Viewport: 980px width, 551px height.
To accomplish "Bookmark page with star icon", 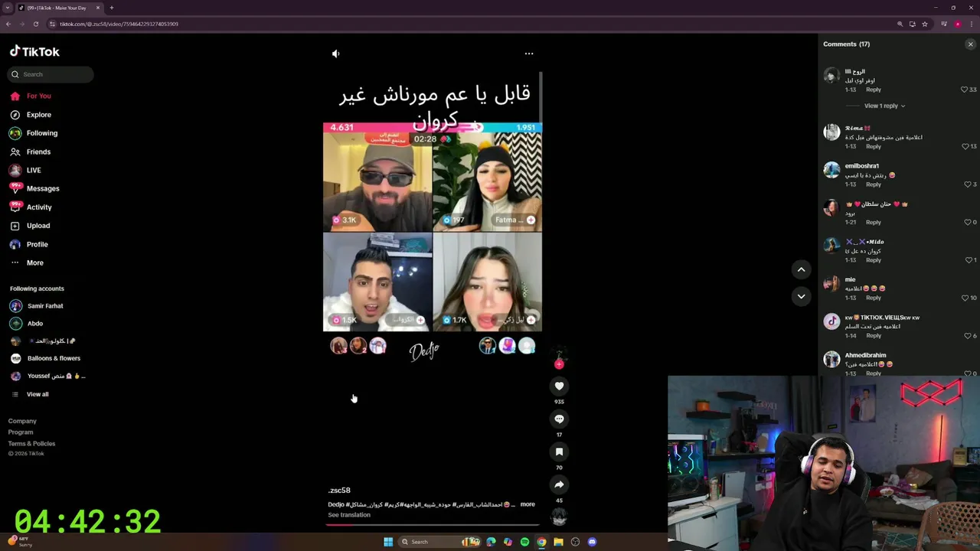I will tap(925, 24).
